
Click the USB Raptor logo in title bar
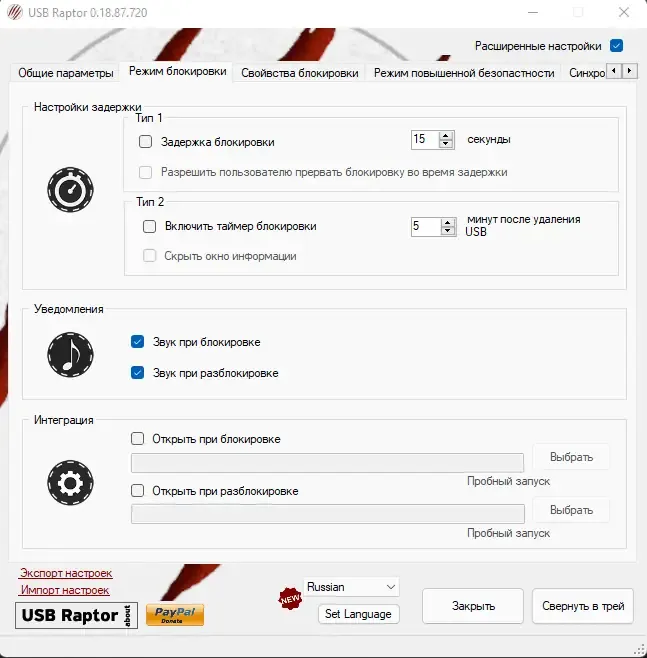[x=15, y=13]
